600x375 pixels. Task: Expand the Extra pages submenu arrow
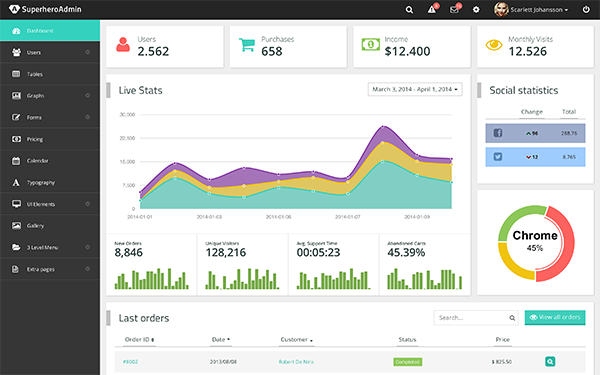tap(88, 269)
